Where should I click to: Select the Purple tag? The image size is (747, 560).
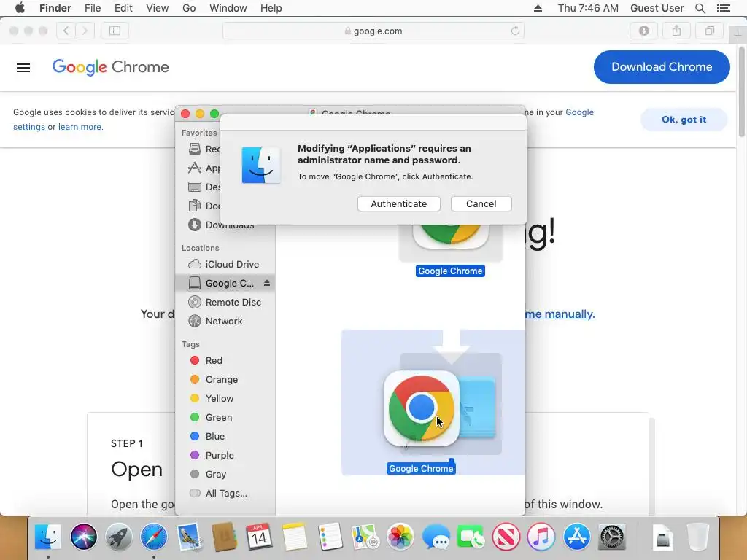tap(225, 456)
